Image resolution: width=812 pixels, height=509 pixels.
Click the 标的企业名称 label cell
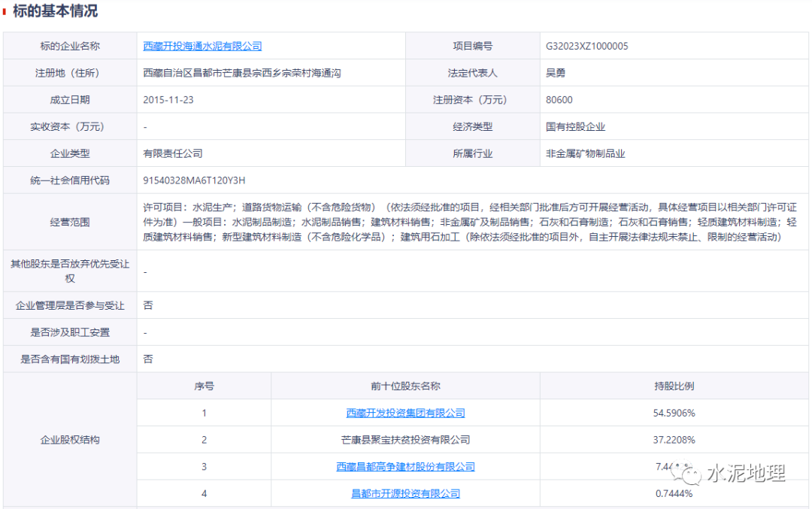tap(70, 46)
